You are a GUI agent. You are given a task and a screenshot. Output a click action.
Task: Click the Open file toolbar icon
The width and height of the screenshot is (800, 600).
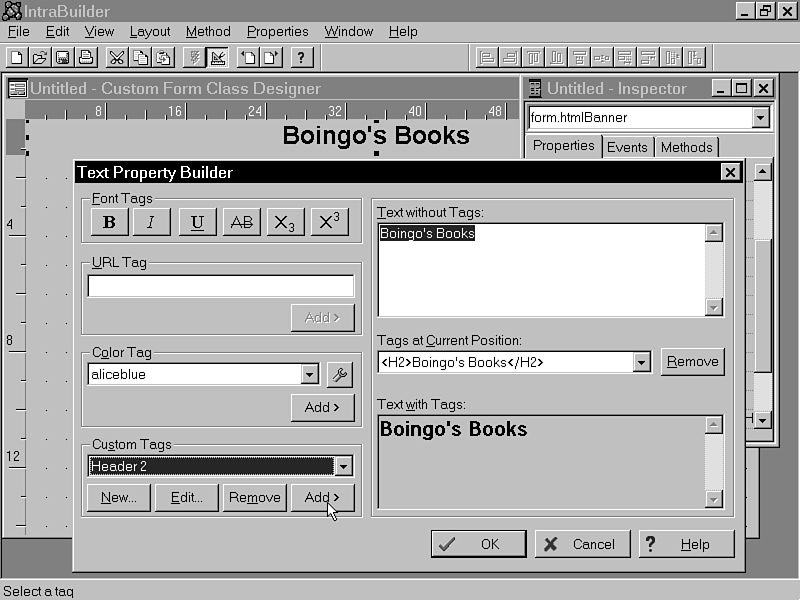pos(40,57)
